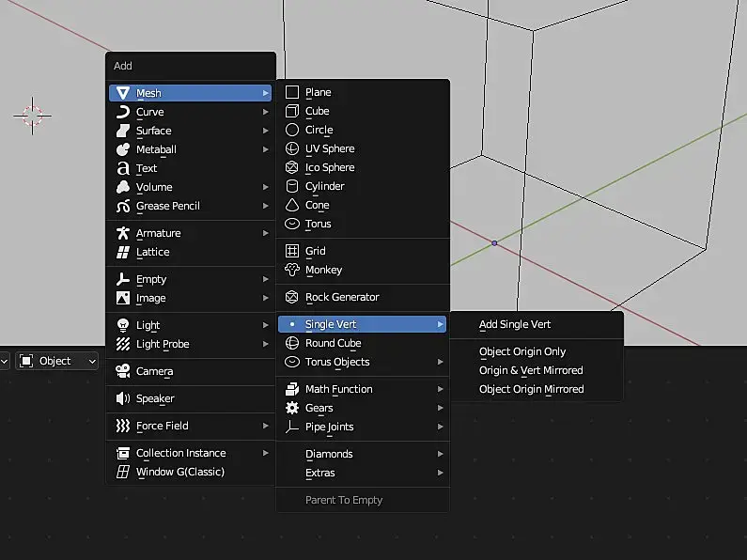
Task: Select the Mesh menu label
Action: (x=148, y=93)
